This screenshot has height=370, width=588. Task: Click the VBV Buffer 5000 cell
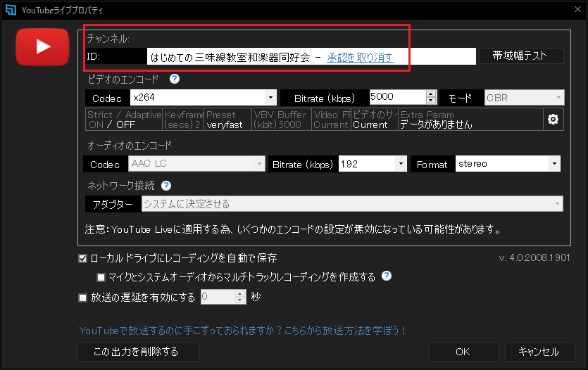(282, 120)
